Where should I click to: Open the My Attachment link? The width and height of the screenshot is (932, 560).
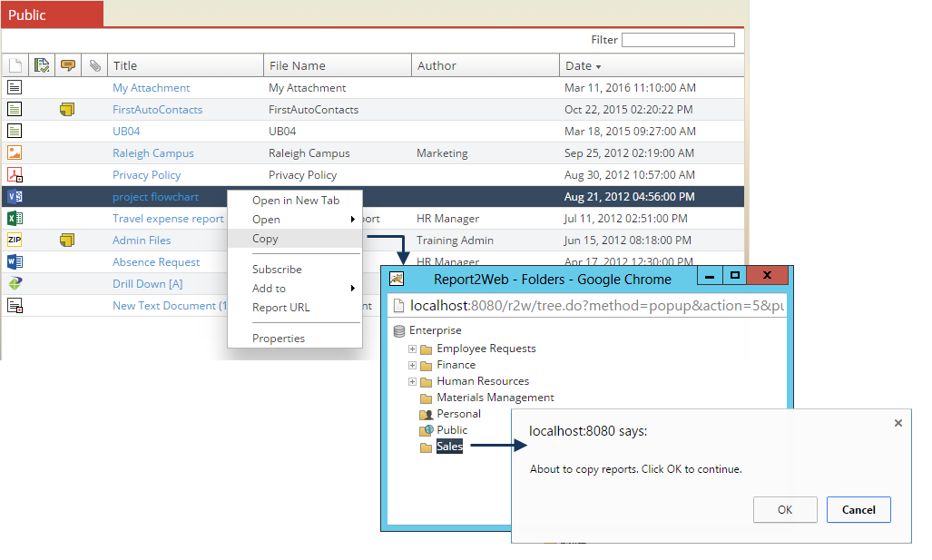(x=151, y=87)
